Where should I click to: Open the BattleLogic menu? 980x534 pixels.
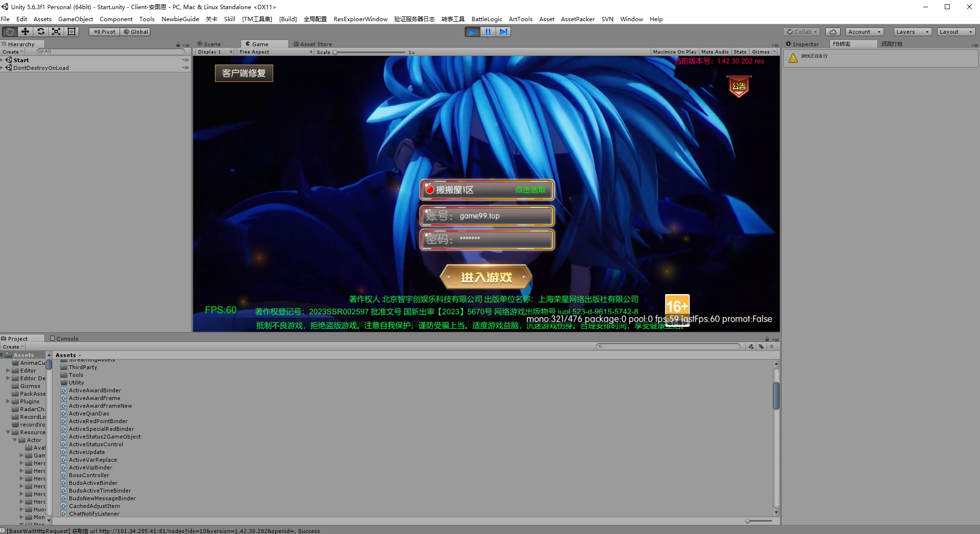[x=486, y=19]
